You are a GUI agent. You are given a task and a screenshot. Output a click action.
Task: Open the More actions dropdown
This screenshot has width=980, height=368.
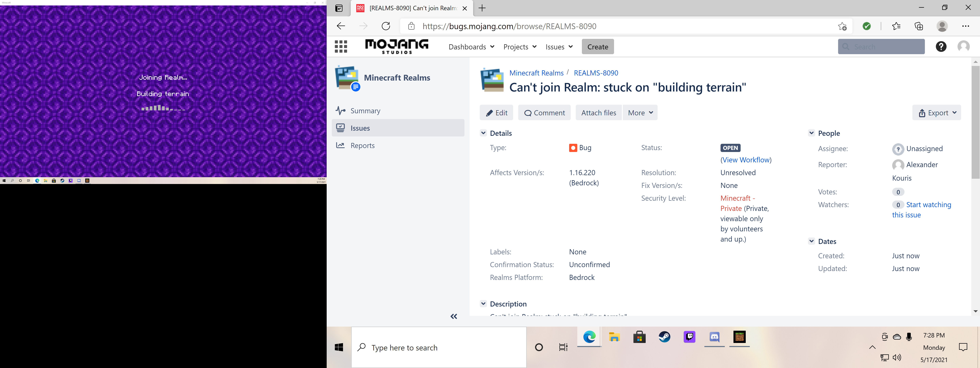point(640,113)
